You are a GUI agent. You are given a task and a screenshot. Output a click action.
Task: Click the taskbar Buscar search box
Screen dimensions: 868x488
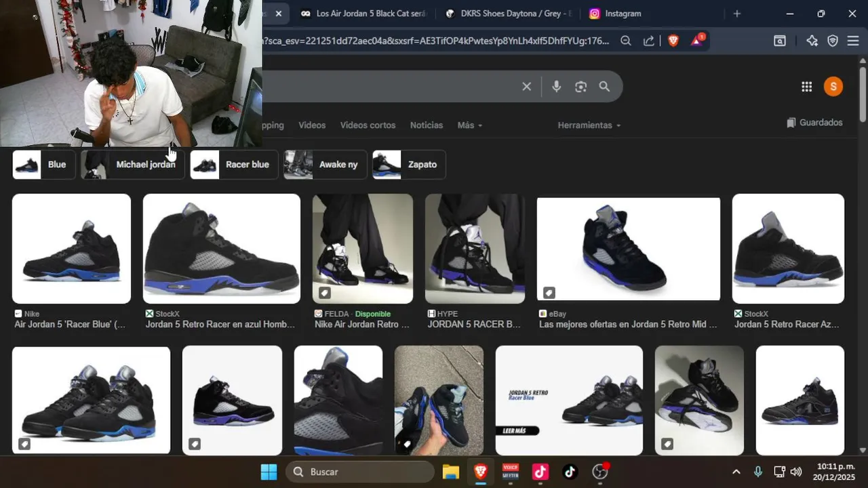click(360, 472)
